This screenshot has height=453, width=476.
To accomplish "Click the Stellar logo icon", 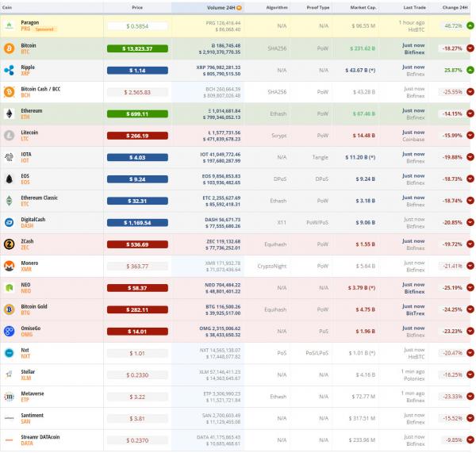I will pyautogui.click(x=9, y=374).
